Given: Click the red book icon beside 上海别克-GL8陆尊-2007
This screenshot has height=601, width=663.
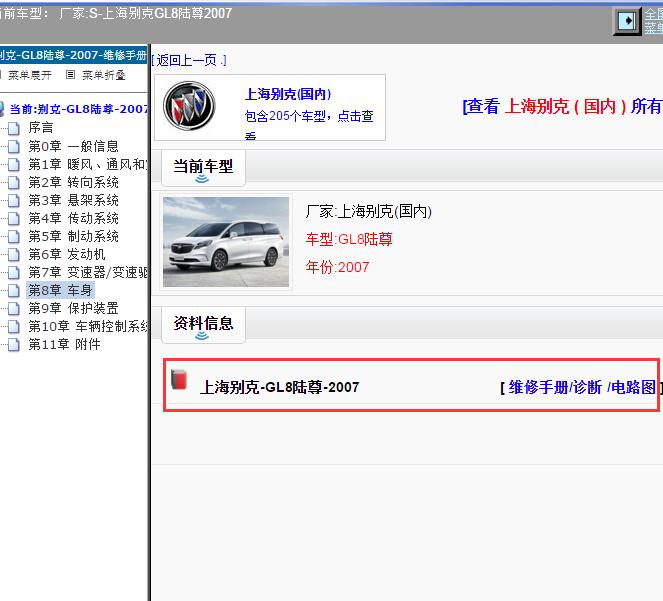Looking at the screenshot, I should (179, 379).
